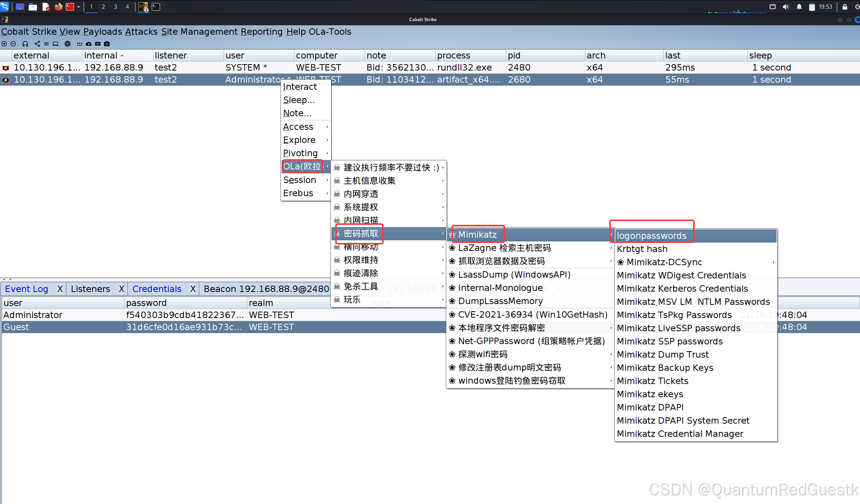This screenshot has width=860, height=504.
Task: Open screenshots with camera icon
Action: click(107, 44)
